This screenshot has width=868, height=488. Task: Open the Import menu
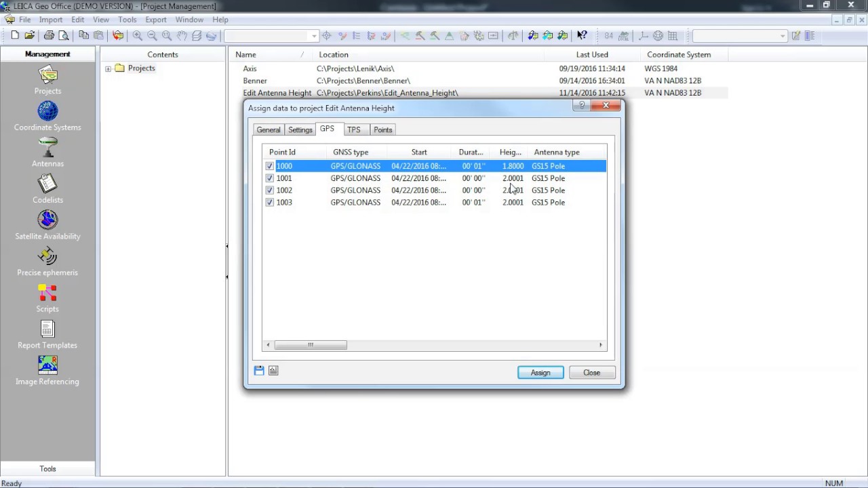pyautogui.click(x=51, y=20)
